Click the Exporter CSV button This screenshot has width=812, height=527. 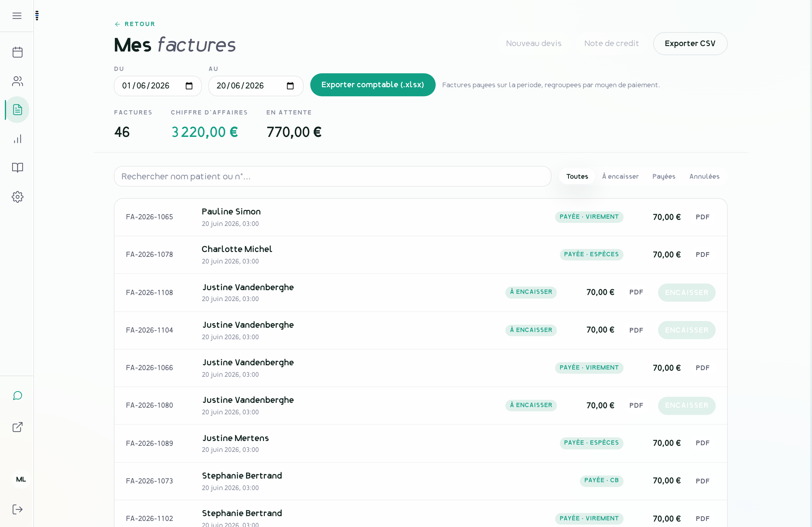(x=690, y=43)
